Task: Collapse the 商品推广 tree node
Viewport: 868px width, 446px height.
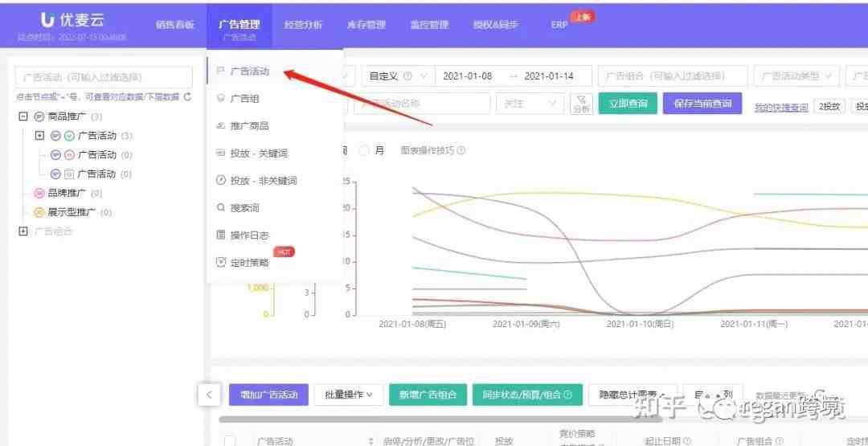Action: [23, 117]
